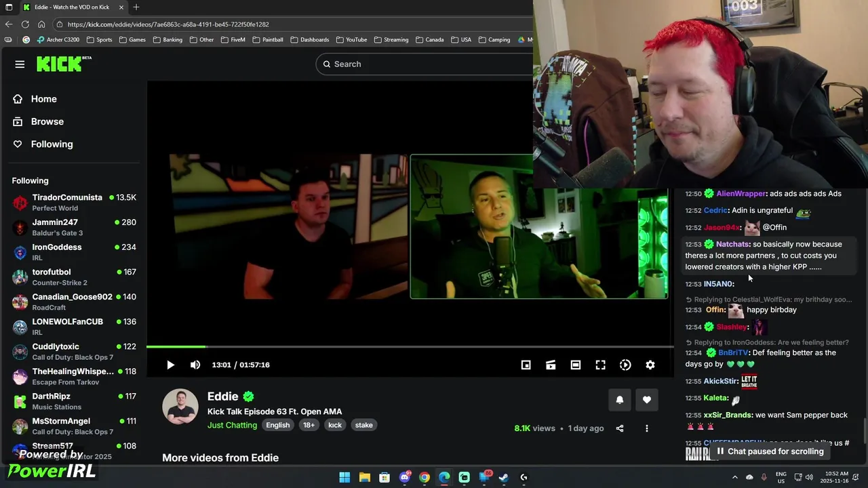Open Eddie's profile avatar
This screenshot has height=488, width=868.
[x=180, y=407]
